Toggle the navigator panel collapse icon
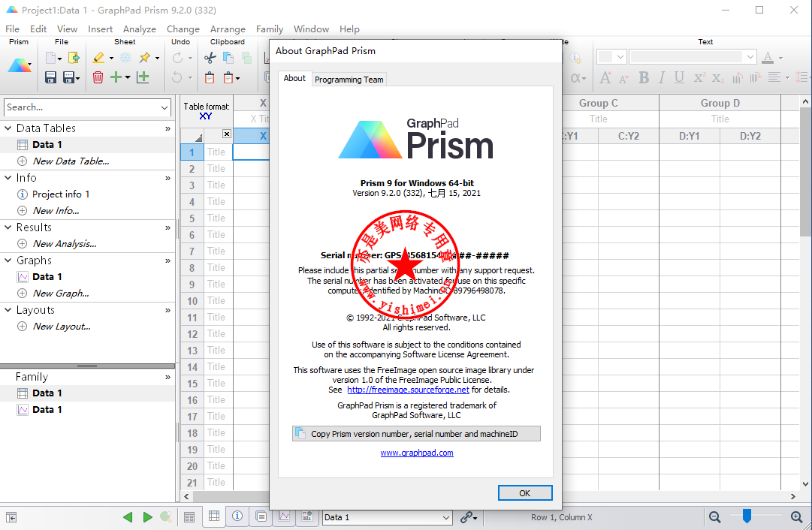The height and width of the screenshot is (530, 812). 11,517
